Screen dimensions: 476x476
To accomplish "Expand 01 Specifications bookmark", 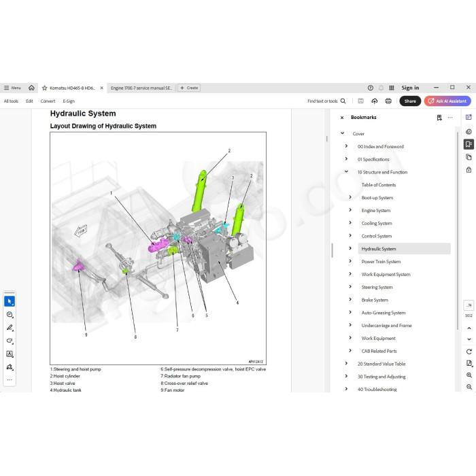I will click(x=346, y=158).
